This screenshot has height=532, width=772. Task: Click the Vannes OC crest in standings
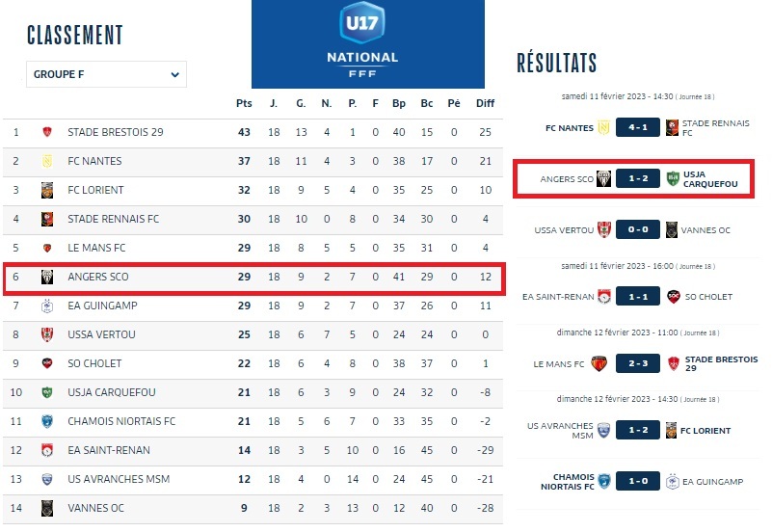click(46, 508)
